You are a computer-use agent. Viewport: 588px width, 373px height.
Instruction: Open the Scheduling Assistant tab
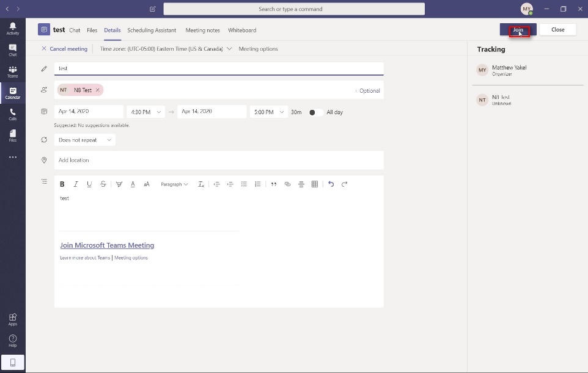pos(152,31)
